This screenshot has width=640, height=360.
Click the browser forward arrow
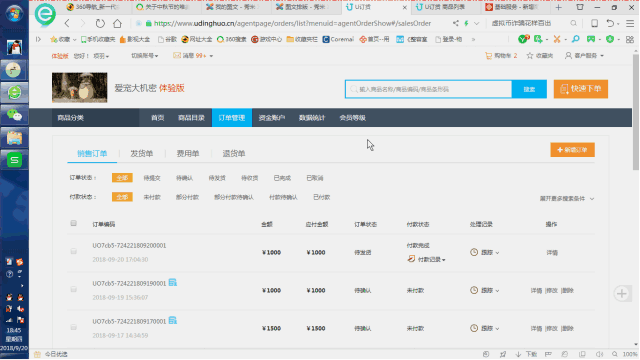pyautogui.click(x=83, y=23)
